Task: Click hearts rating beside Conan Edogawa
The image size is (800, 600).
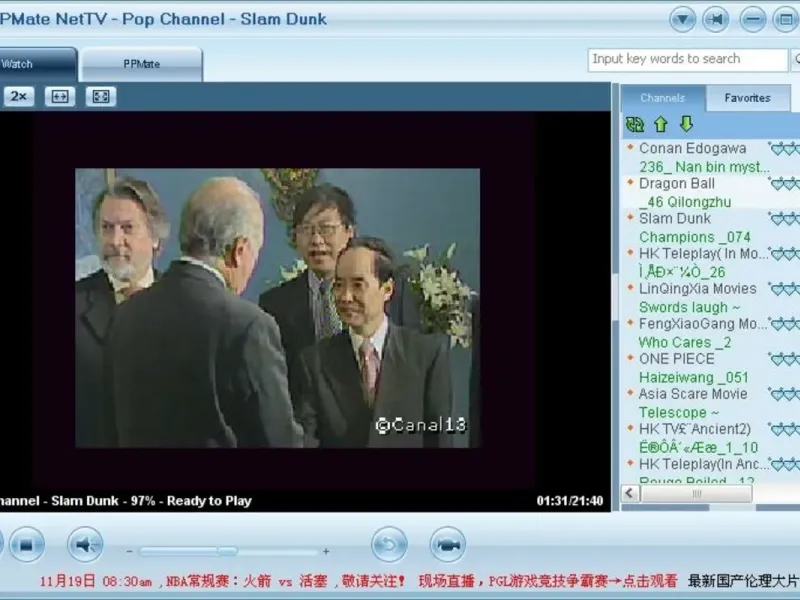Action: 784,149
